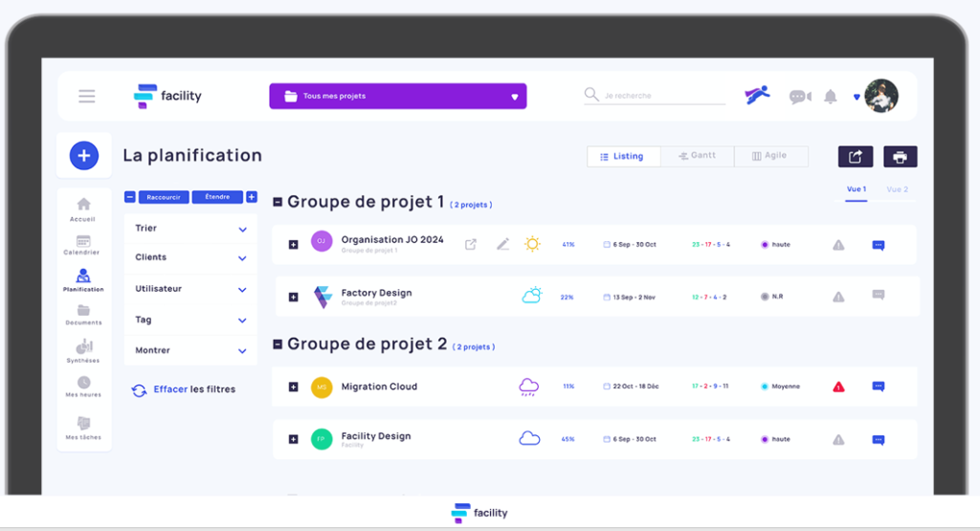Click the Raccourcir button
This screenshot has height=531, width=980.
[164, 197]
